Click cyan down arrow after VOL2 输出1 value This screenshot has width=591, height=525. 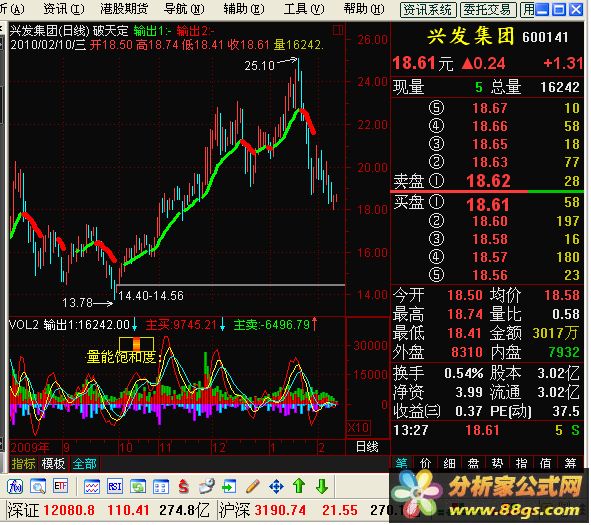click(135, 324)
